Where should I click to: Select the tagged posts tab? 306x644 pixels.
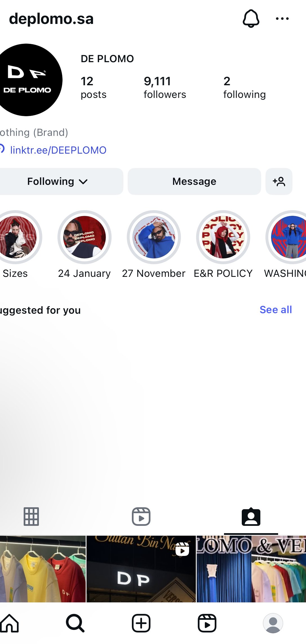click(x=251, y=517)
